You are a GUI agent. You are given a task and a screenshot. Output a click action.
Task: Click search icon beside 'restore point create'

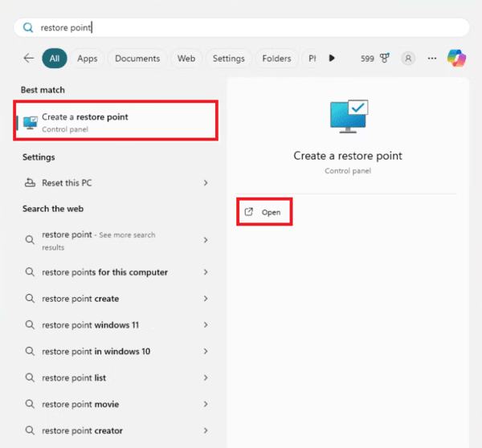[x=30, y=298]
